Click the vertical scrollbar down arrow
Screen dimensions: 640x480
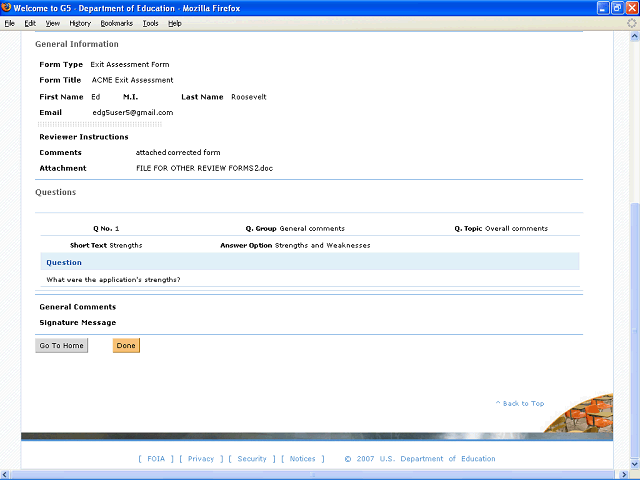[x=635, y=464]
